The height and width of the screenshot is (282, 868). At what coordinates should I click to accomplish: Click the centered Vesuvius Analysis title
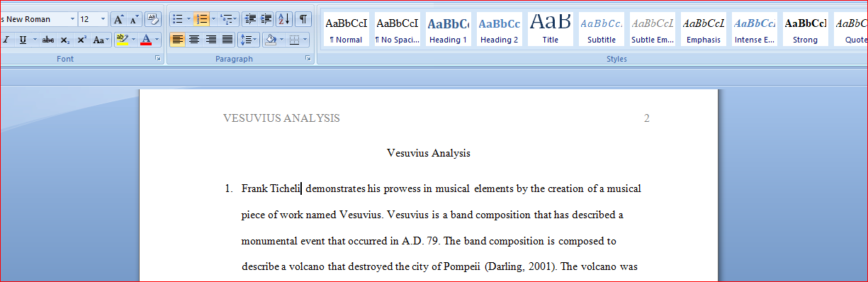pyautogui.click(x=429, y=153)
